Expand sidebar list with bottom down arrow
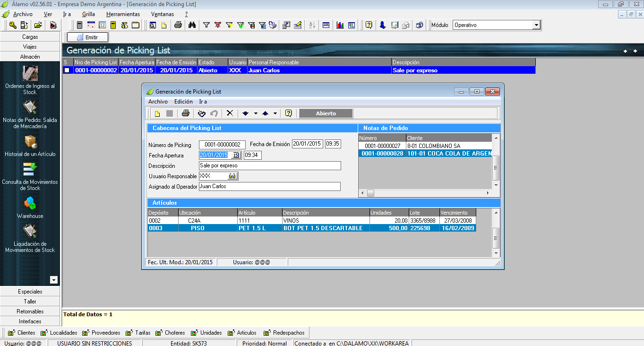Viewport: 644px width, 346px height. pos(54,280)
